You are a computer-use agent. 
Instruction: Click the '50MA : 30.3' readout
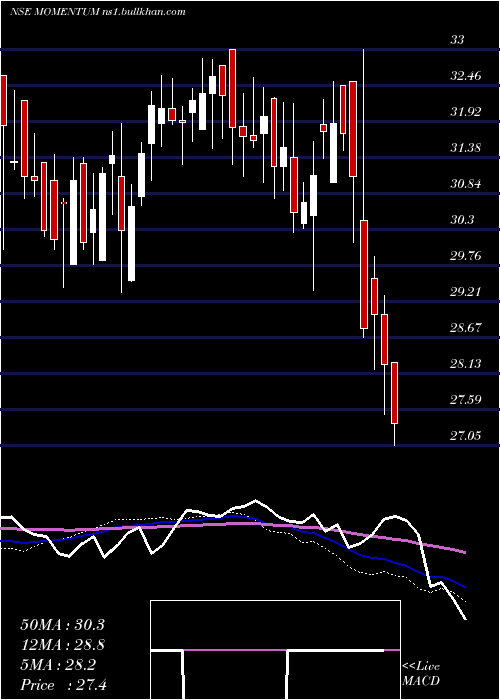pos(62,625)
